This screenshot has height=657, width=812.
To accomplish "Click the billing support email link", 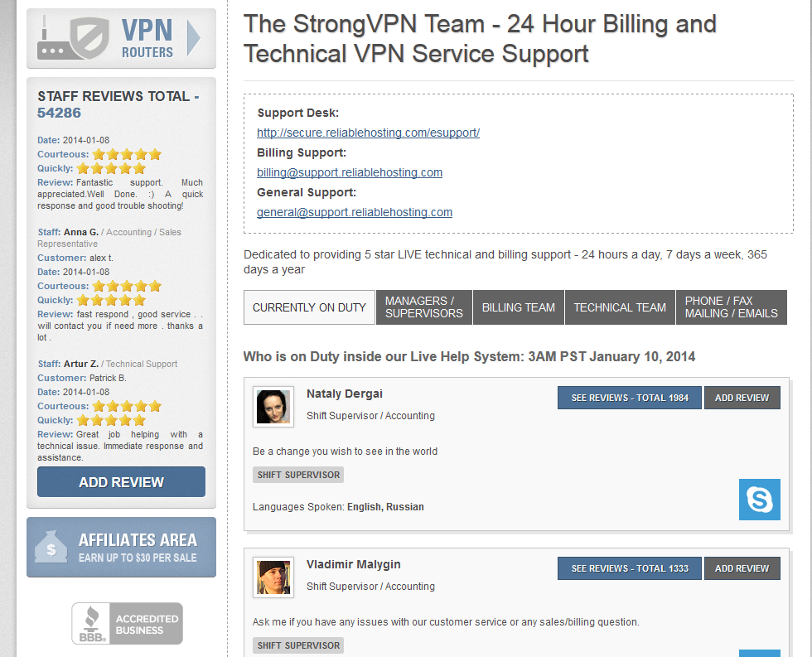I will coord(350,172).
